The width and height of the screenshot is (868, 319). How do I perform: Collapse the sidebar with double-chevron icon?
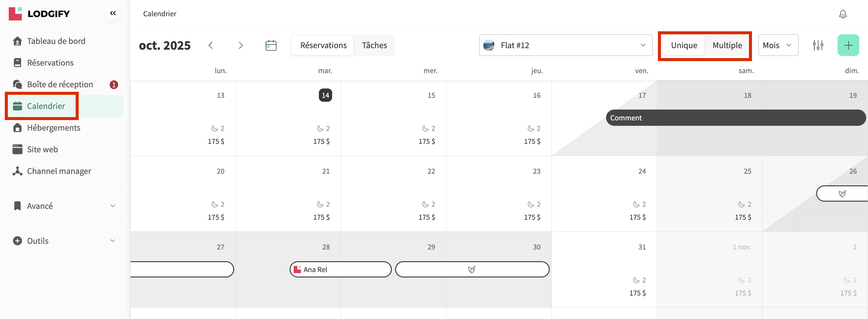[112, 14]
